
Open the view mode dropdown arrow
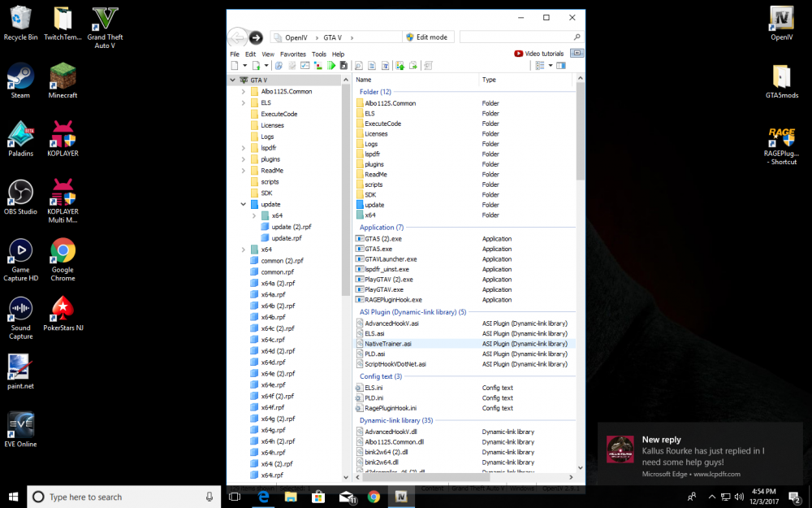pos(551,66)
